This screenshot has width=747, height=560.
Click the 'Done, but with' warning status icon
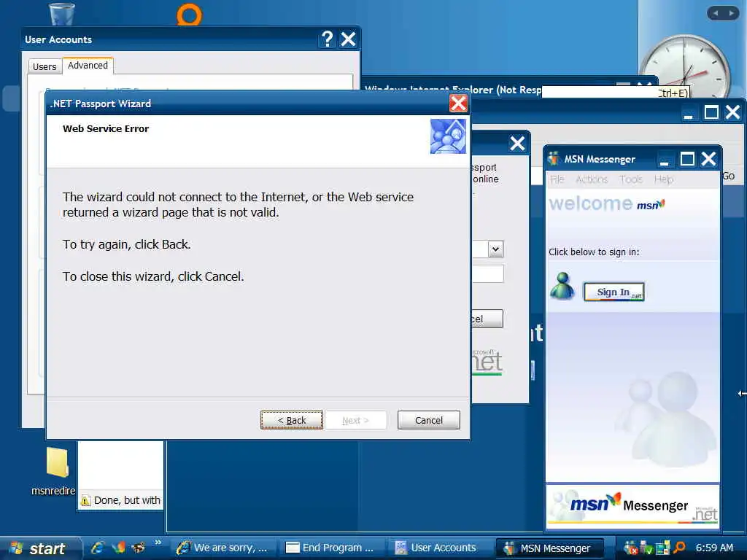(x=85, y=500)
